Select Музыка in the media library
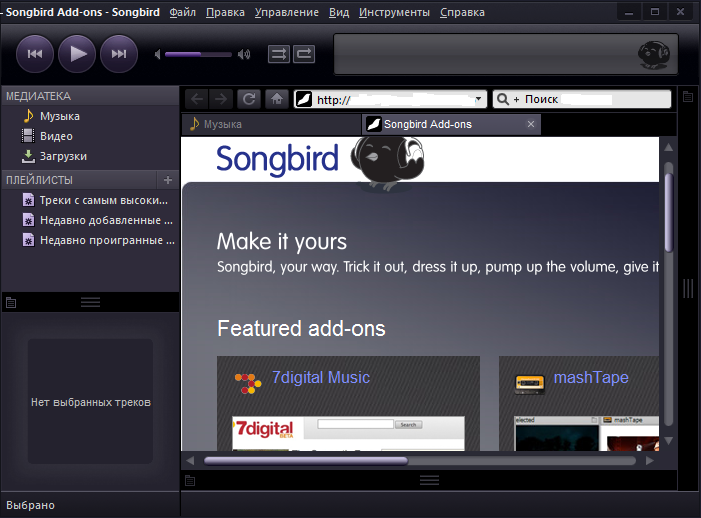 (x=91, y=116)
